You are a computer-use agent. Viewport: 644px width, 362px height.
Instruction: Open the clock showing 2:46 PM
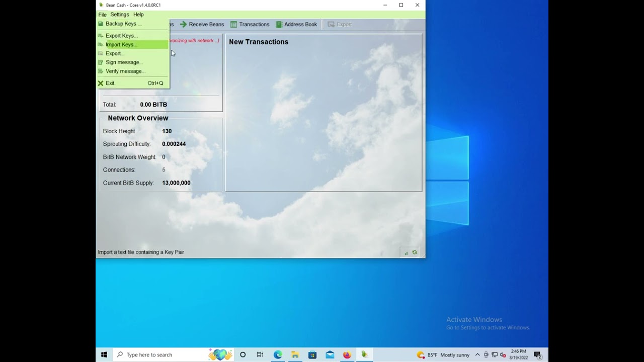click(x=518, y=355)
